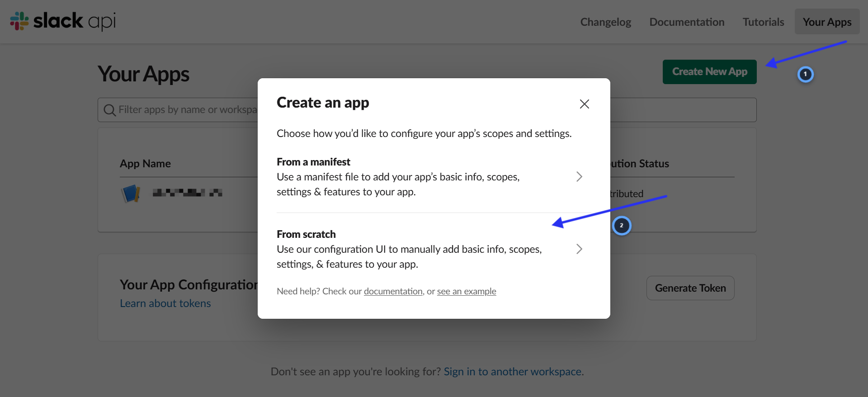Click the Create an app dialog title
Viewport: 868px width, 397px height.
pyautogui.click(x=323, y=103)
